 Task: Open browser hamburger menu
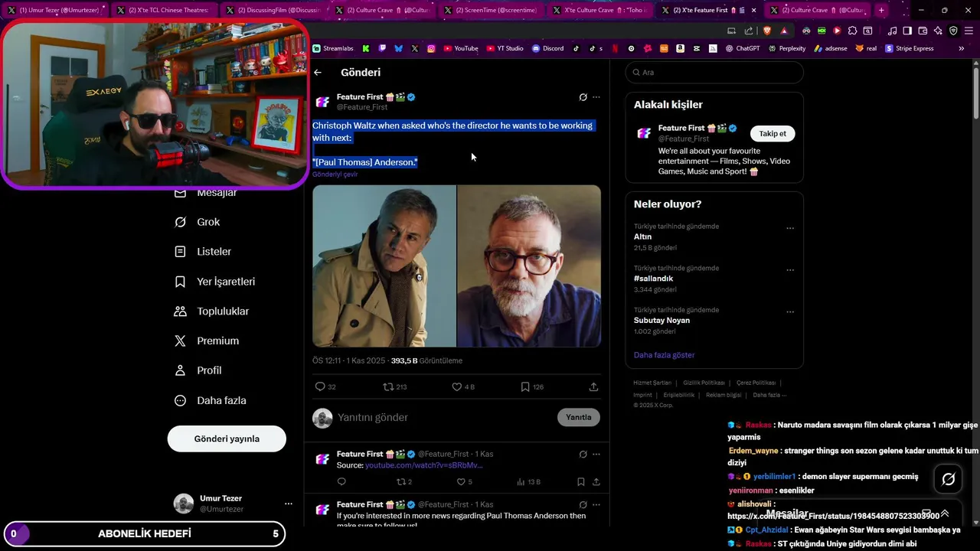point(969,31)
